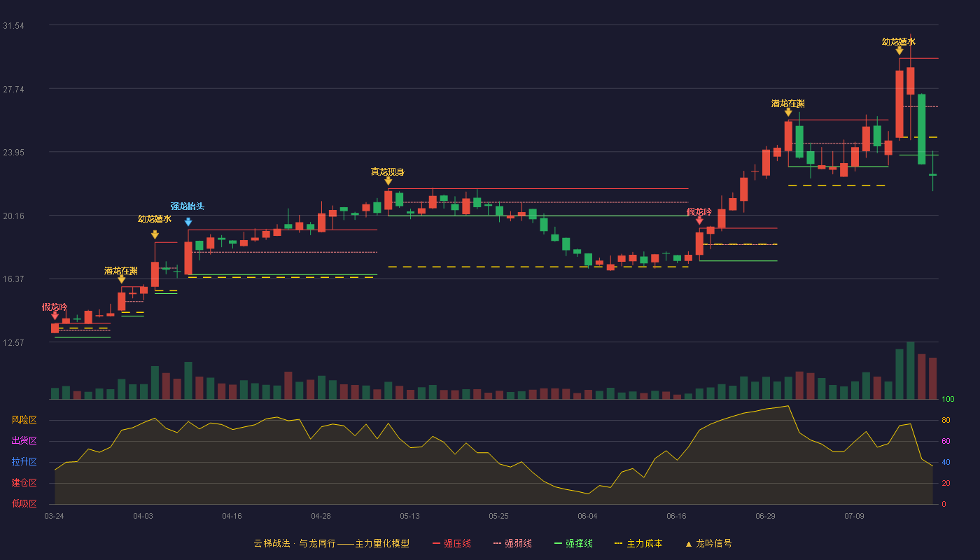Viewport: 980px width, 560px height.
Task: Click the 20.16 price axis label
Action: [x=13, y=216]
